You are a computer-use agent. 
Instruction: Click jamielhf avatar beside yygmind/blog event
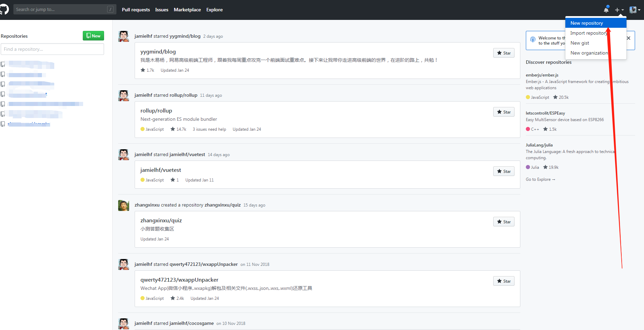click(124, 36)
